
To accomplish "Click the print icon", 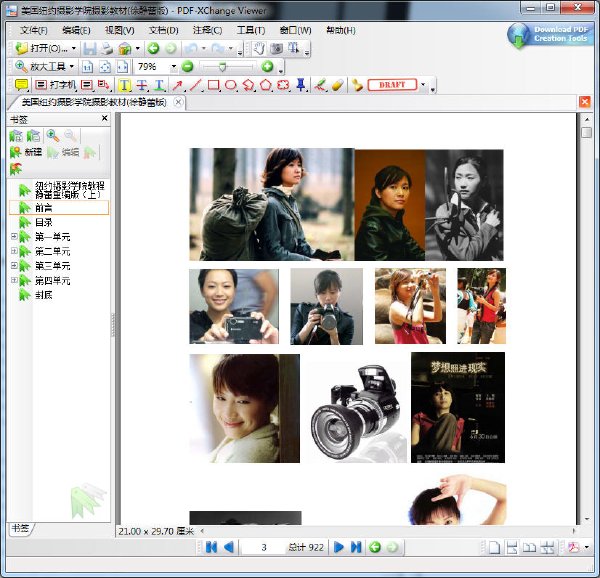I will pyautogui.click(x=107, y=49).
